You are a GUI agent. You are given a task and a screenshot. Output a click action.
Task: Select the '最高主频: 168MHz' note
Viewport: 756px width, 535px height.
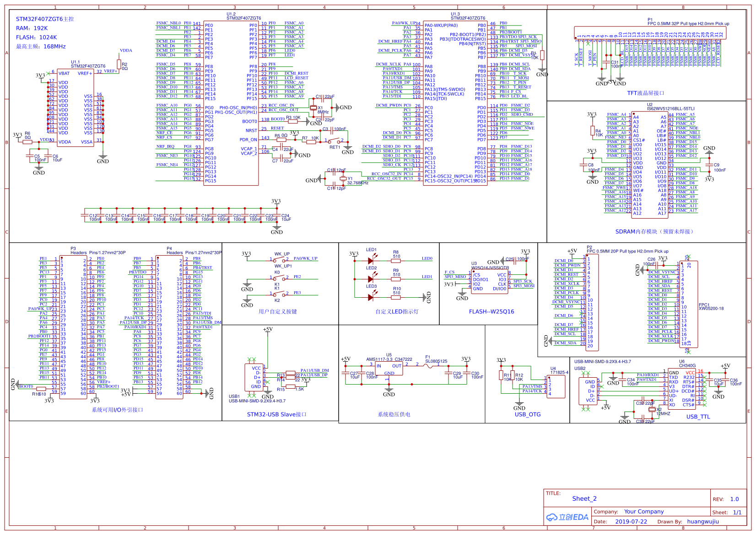[41, 47]
